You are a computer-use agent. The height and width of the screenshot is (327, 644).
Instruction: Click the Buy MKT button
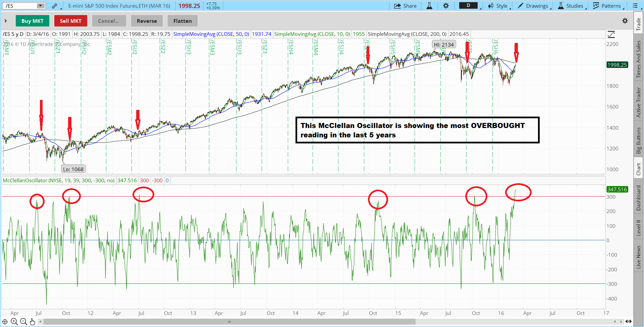pos(32,21)
